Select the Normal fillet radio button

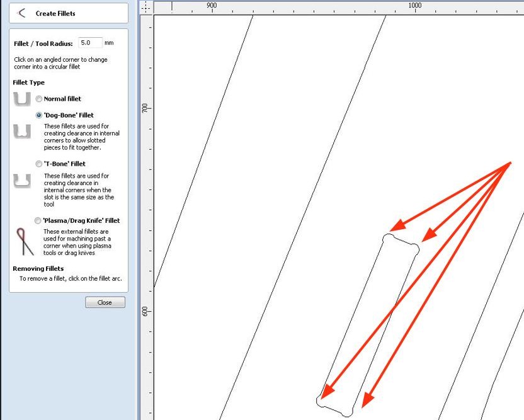[x=39, y=99]
